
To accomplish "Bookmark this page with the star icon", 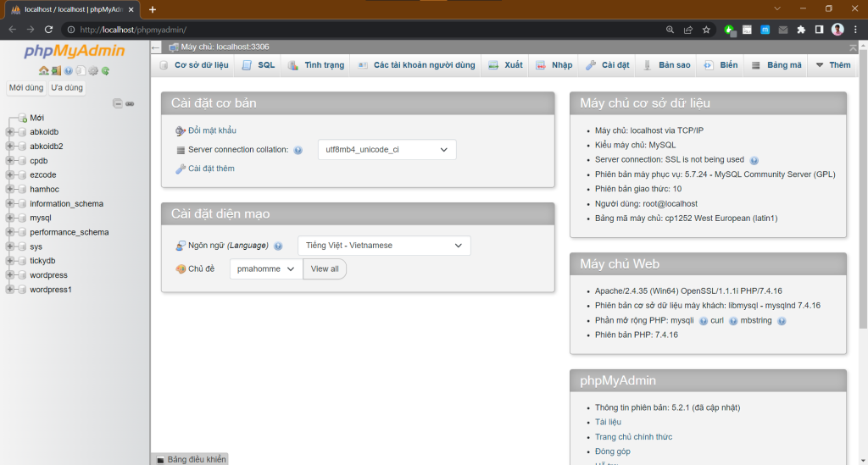I will click(x=706, y=30).
